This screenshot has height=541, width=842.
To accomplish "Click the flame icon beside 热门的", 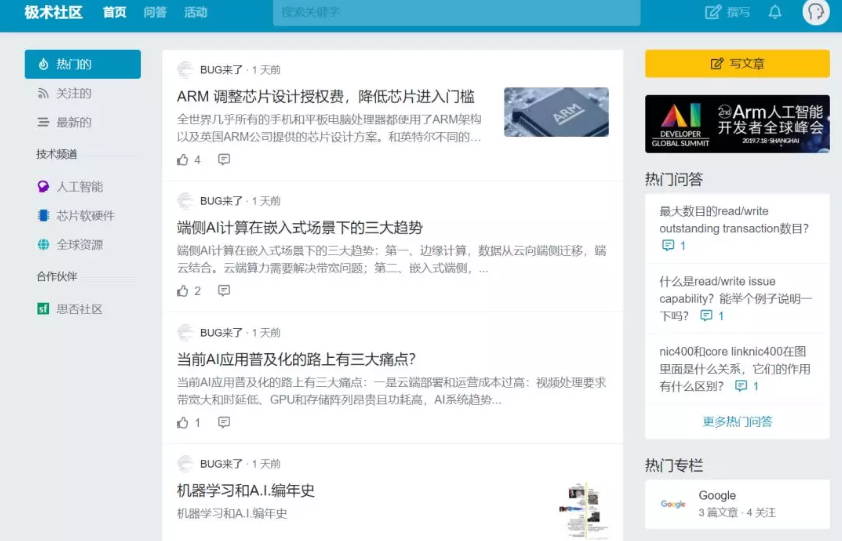I will 43,64.
